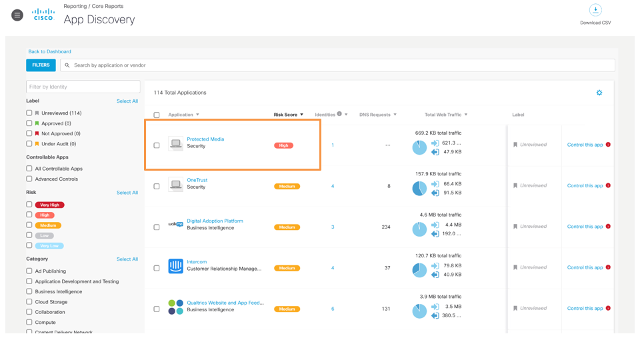
Task: Sort by Risk Score column
Action: [288, 115]
